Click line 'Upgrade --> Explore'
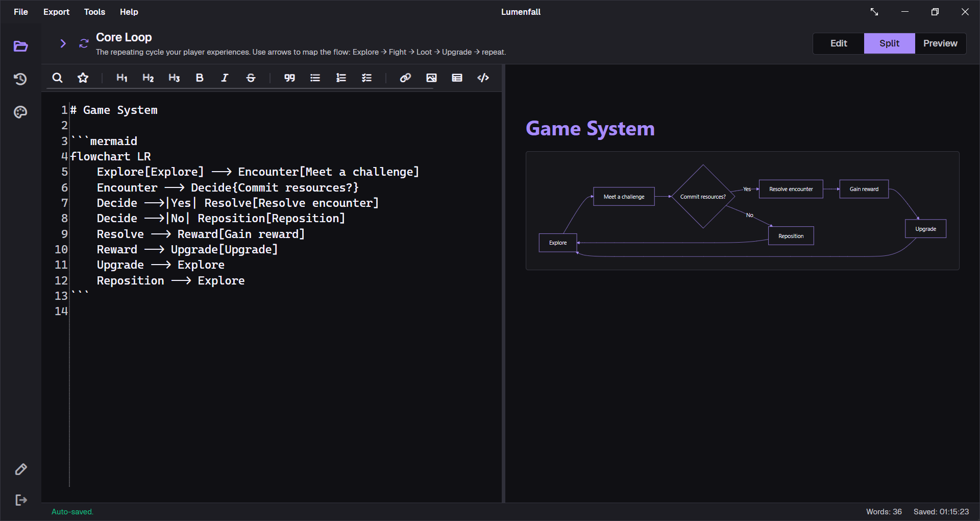 (x=160, y=265)
